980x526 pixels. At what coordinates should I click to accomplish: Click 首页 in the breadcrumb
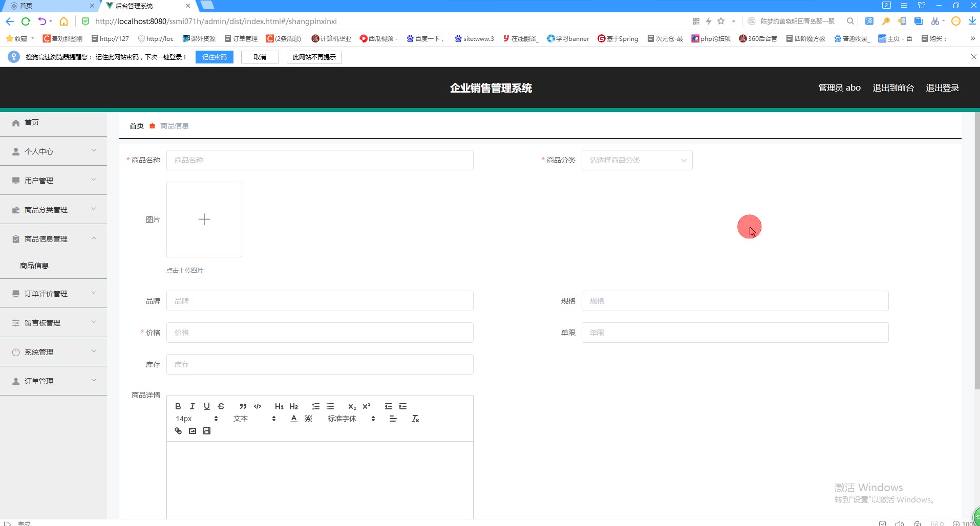point(137,126)
